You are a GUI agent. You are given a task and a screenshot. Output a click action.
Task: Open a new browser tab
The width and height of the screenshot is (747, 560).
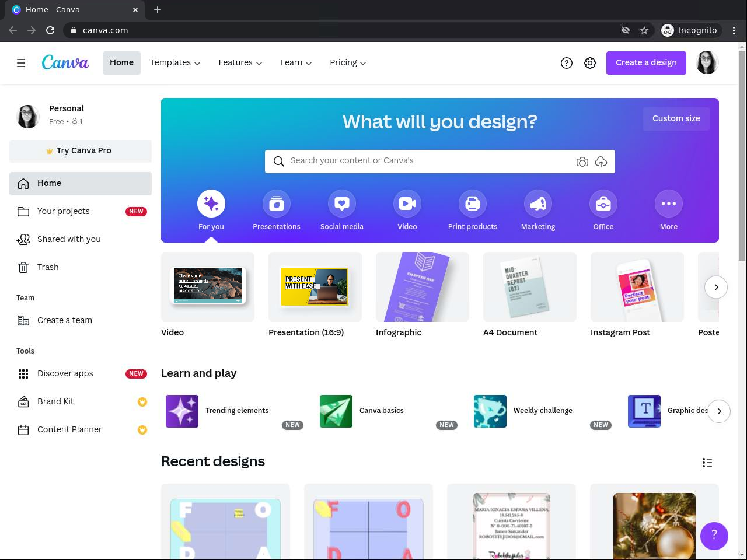(x=158, y=10)
